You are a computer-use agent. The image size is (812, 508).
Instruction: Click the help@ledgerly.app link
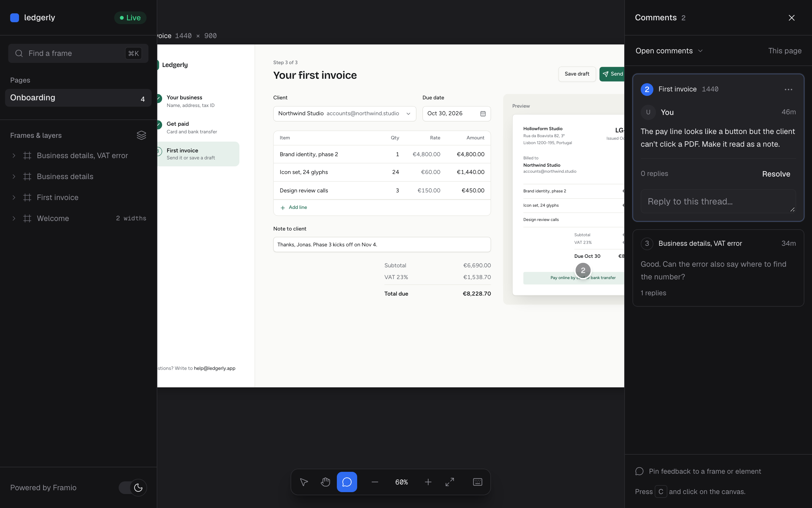[214, 368]
